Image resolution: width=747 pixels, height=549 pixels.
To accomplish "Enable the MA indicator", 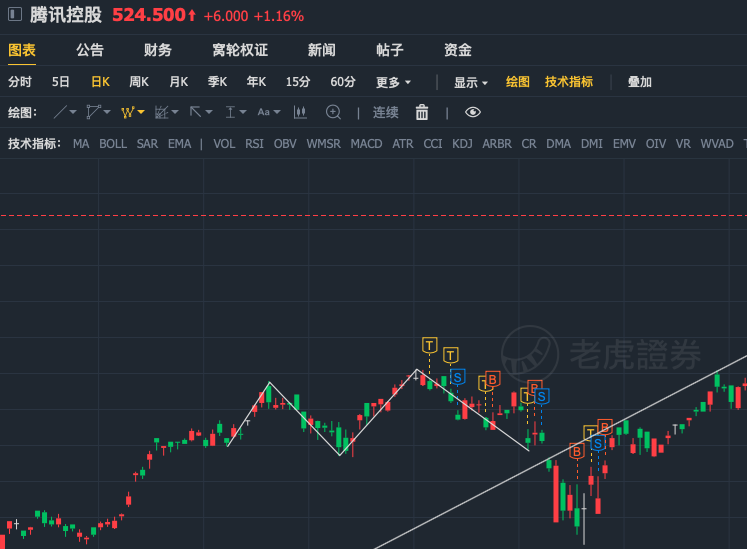I will 81,143.
